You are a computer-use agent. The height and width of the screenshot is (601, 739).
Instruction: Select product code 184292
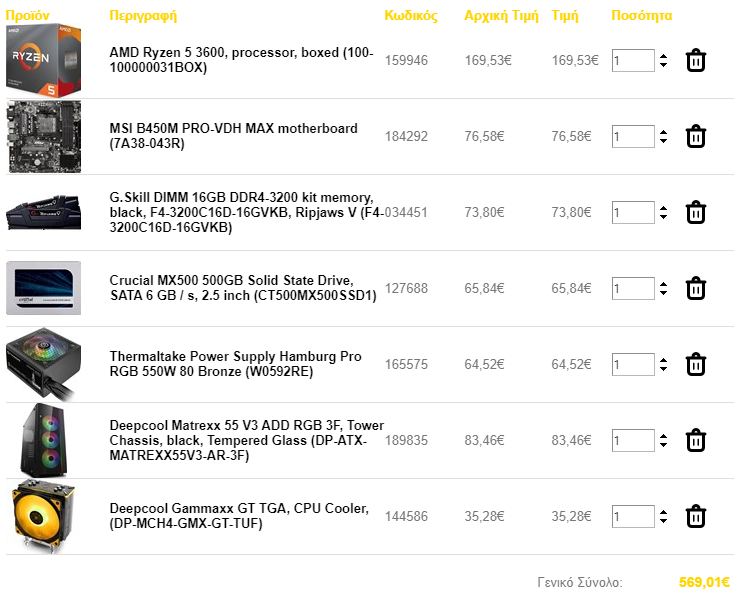pyautogui.click(x=406, y=136)
